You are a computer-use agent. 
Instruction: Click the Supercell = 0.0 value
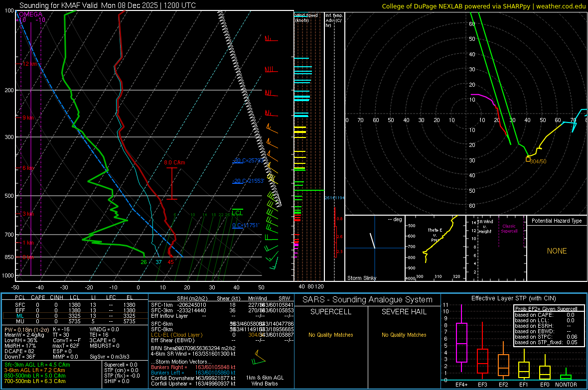click(x=121, y=365)
